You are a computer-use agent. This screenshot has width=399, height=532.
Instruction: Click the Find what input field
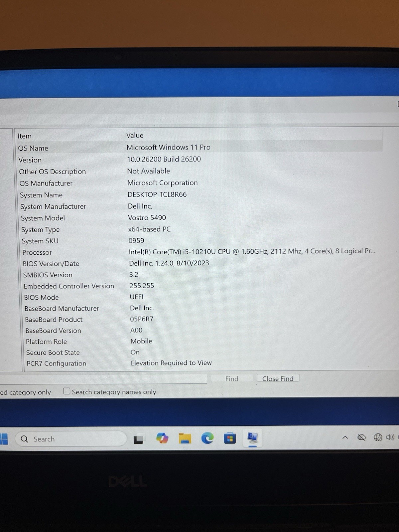(x=103, y=379)
